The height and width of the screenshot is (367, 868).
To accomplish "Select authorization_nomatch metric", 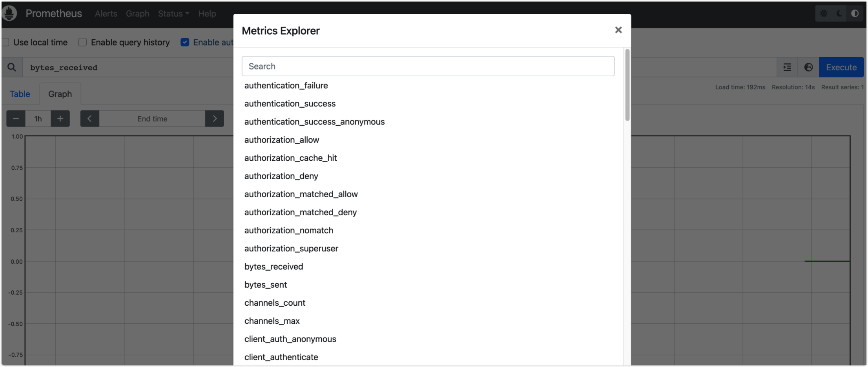I will click(x=289, y=230).
